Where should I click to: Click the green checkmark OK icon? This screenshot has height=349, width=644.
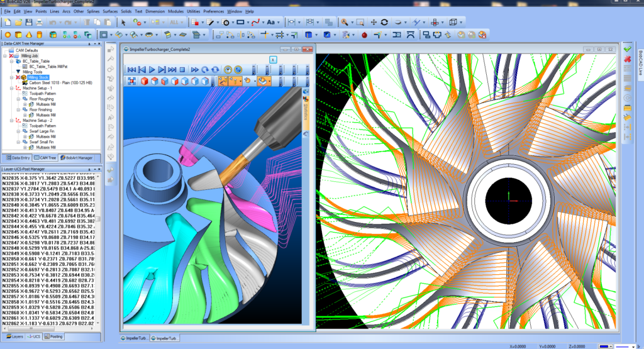(627, 49)
